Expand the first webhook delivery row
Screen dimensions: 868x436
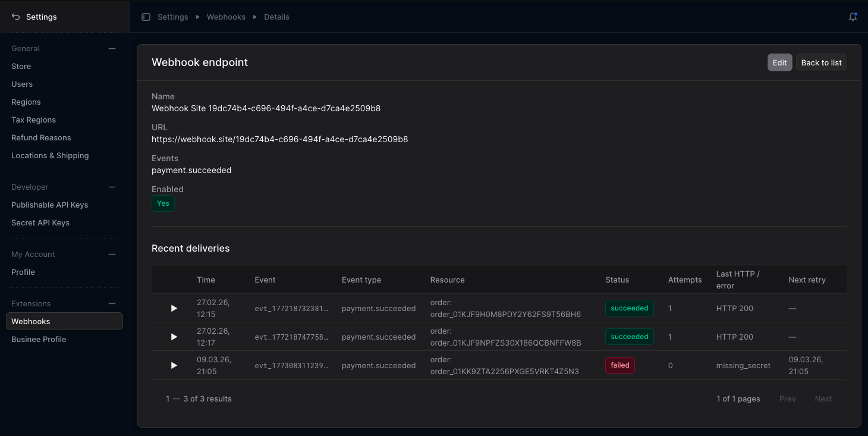pos(174,308)
